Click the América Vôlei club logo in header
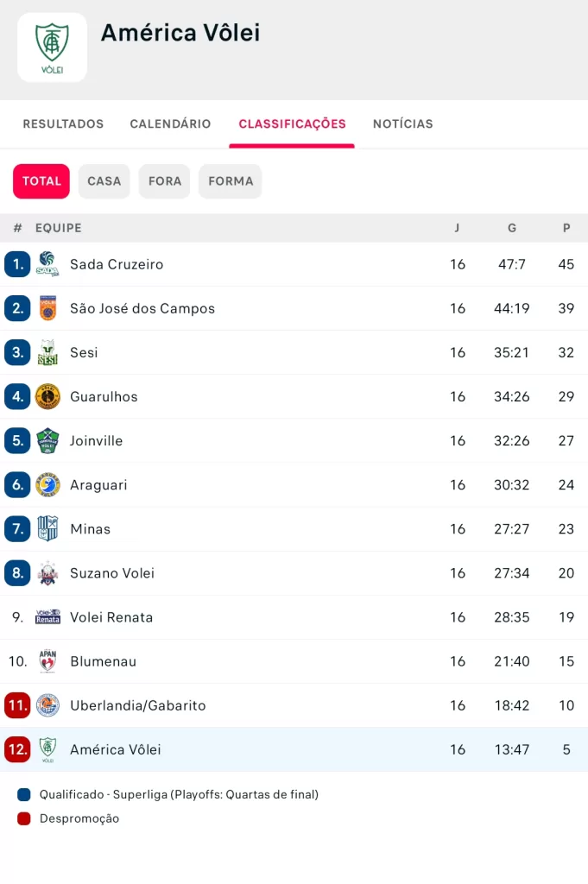Image resolution: width=588 pixels, height=884 pixels. pos(52,47)
